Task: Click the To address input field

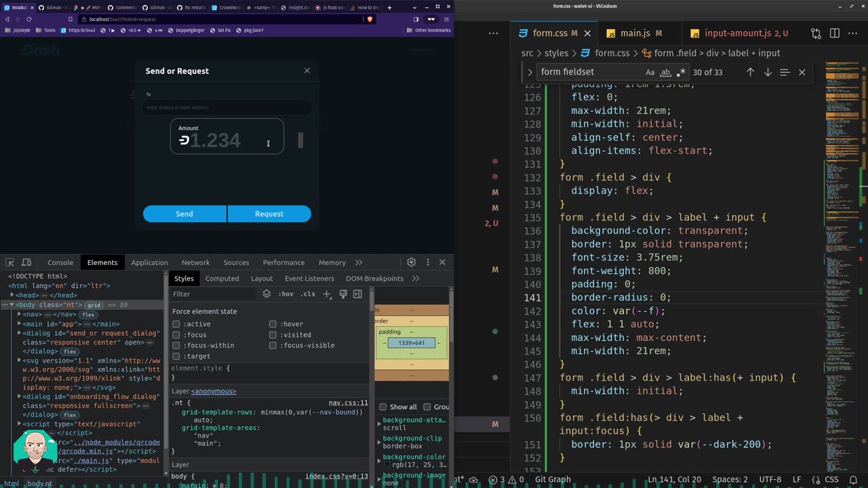Action: (227, 107)
